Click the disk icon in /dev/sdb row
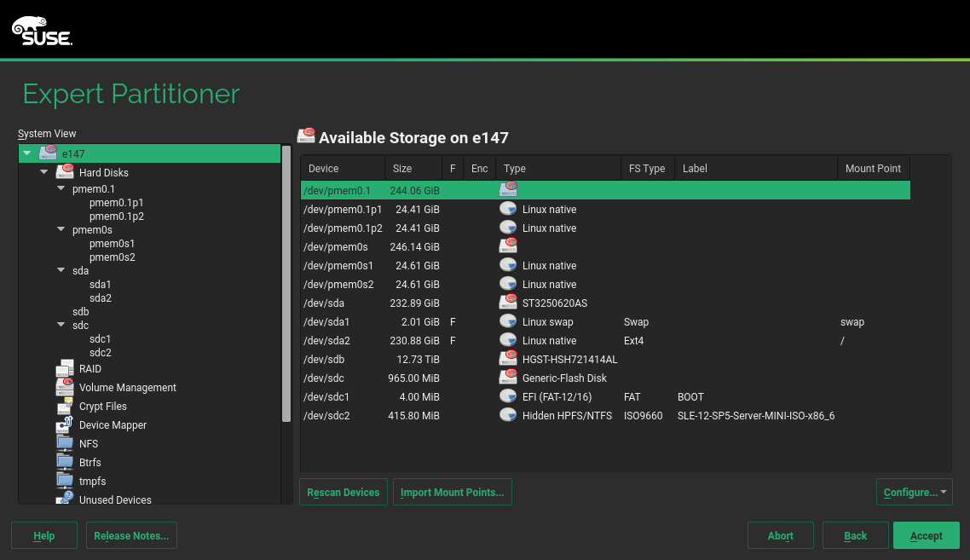The height and width of the screenshot is (560, 970). 508,360
